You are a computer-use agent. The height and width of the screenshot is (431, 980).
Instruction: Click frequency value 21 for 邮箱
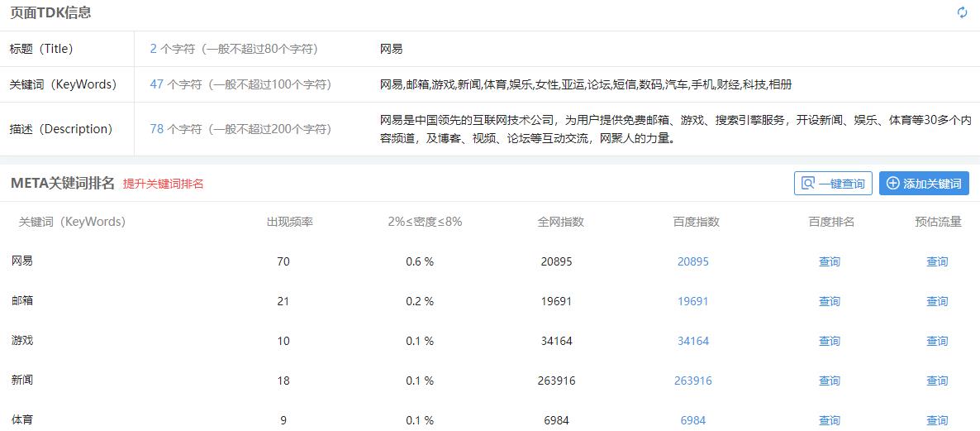(x=283, y=301)
